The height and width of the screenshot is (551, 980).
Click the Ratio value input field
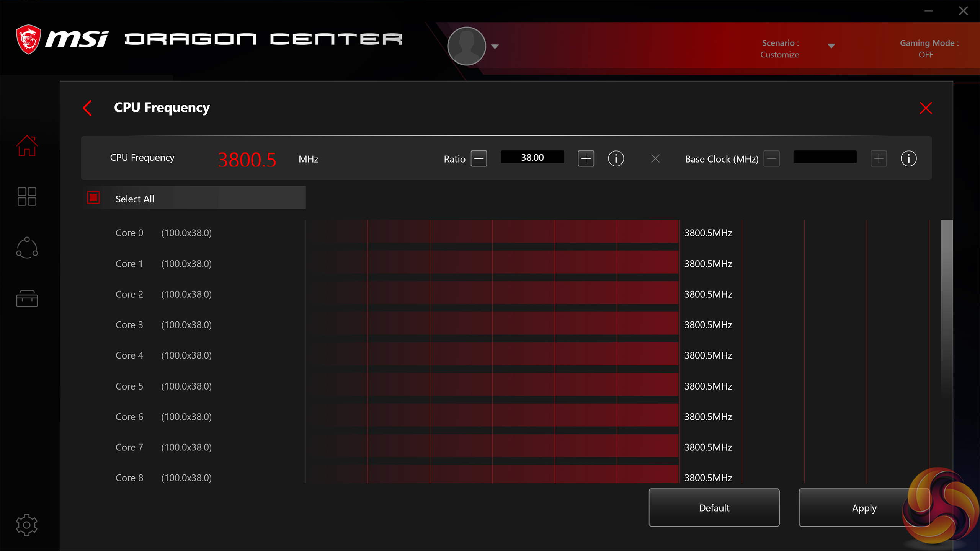[532, 157]
